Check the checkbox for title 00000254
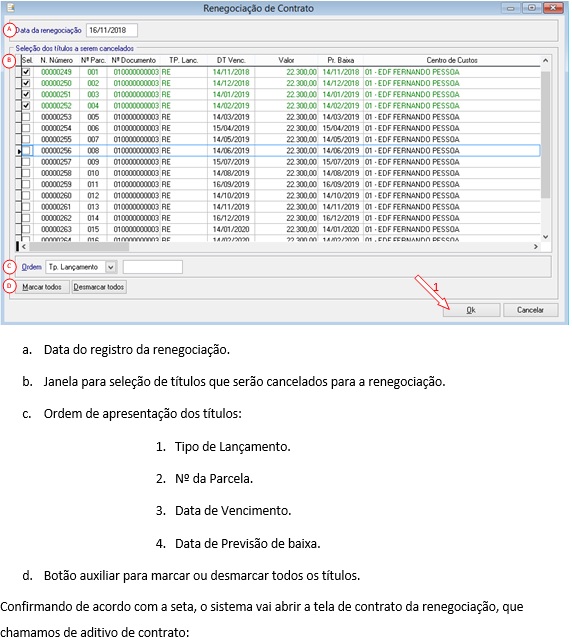The width and height of the screenshot is (572, 643). pyautogui.click(x=26, y=128)
